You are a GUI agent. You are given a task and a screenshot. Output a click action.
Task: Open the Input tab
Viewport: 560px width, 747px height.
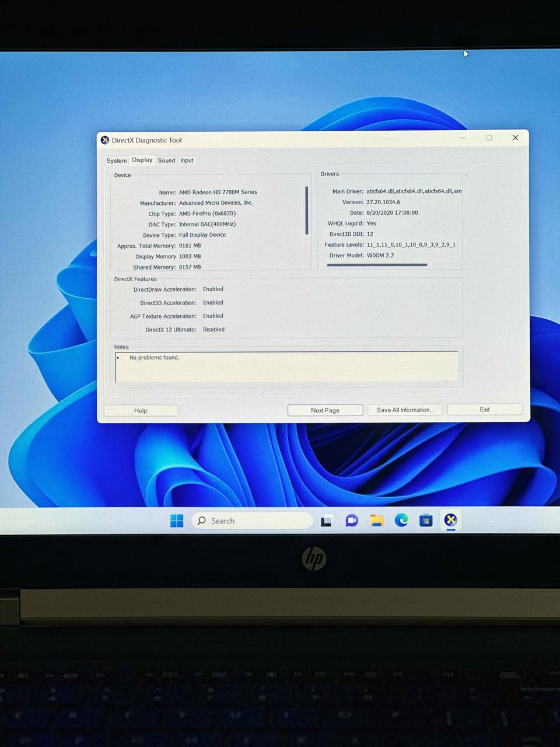tap(187, 160)
